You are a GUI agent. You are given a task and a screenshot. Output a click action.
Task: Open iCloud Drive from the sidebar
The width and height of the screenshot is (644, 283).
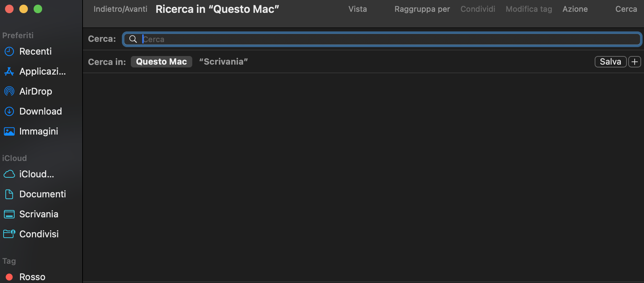(x=36, y=174)
